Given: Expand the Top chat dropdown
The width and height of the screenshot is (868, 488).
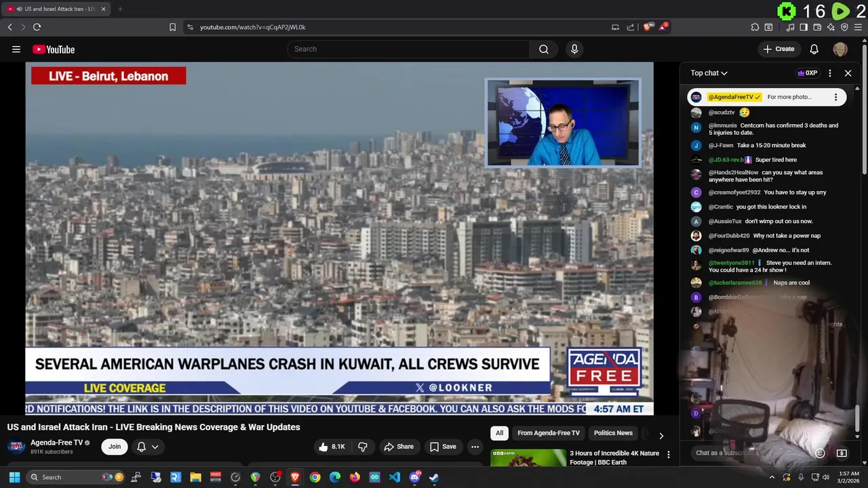Looking at the screenshot, I should (x=709, y=73).
